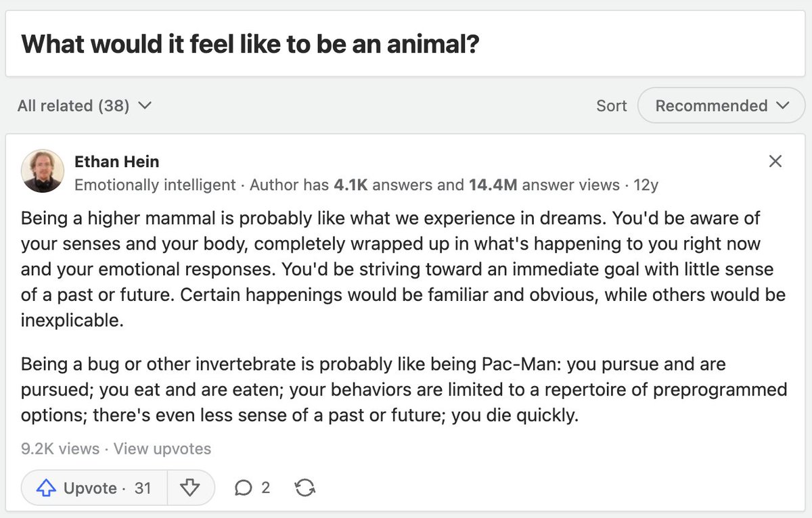This screenshot has width=812, height=518.
Task: Expand the All related (38) dropdown
Action: point(85,105)
